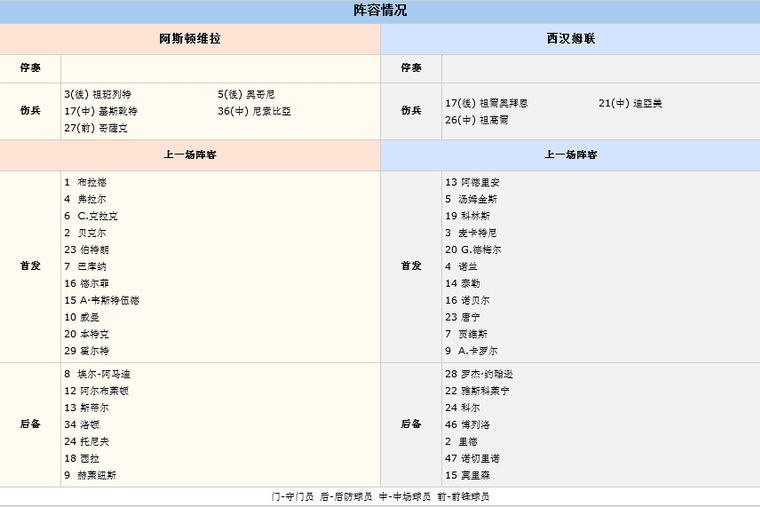The height and width of the screenshot is (507, 760).
Task: Select starter '10 威曼'
Action: [82, 317]
